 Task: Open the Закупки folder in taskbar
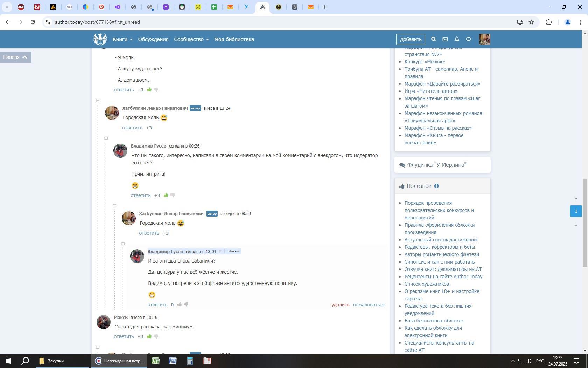(x=63, y=361)
